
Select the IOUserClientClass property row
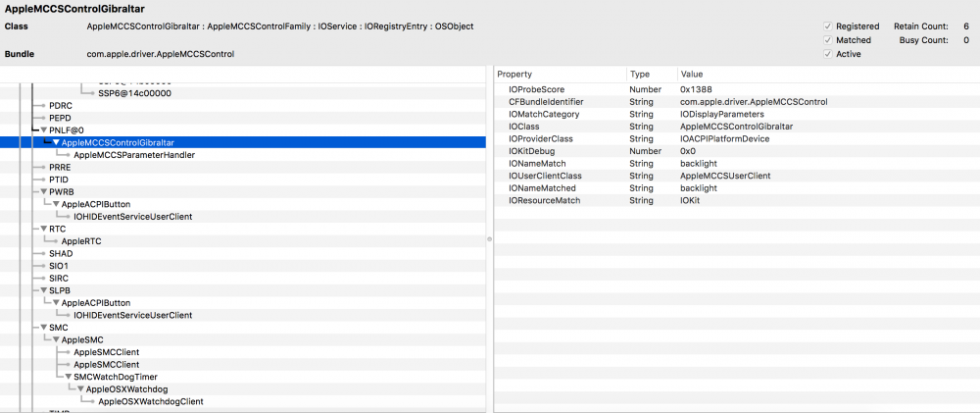tap(737, 176)
